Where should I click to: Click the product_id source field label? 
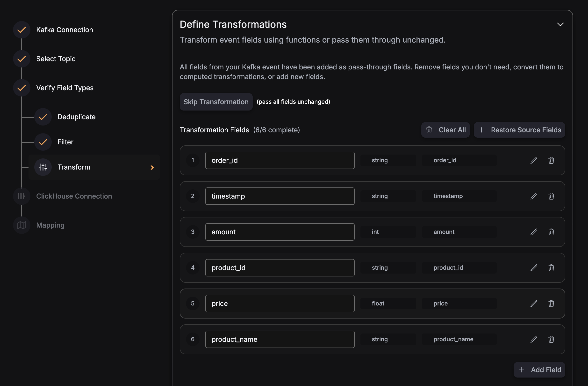coord(459,267)
